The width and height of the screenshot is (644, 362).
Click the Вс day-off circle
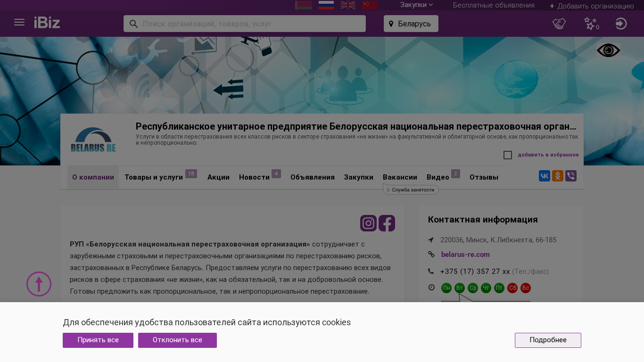tap(526, 288)
